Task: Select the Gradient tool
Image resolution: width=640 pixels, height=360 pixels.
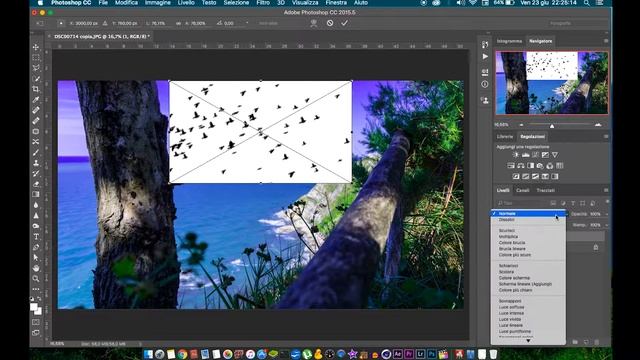Action: 36,195
